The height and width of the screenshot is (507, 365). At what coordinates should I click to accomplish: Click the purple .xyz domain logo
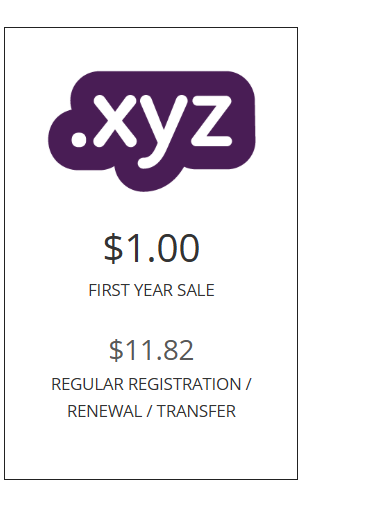coord(152,131)
